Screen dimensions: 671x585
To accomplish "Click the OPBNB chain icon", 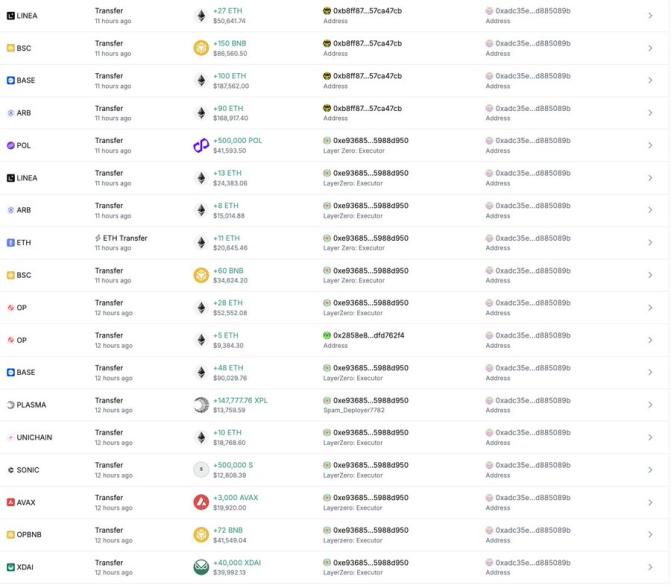I will click(11, 535).
